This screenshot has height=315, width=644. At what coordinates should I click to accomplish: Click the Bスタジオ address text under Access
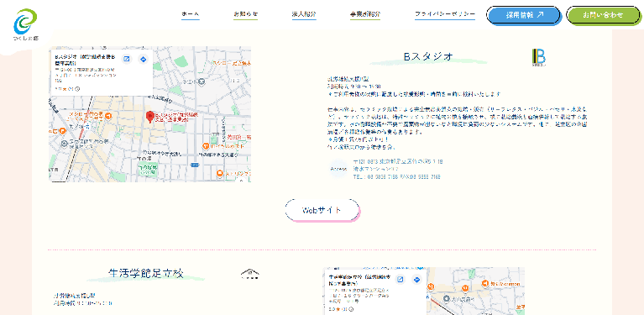tap(398, 165)
